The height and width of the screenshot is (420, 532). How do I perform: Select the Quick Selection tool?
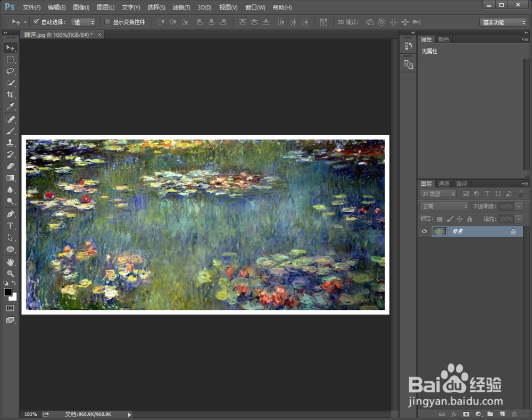pos(10,83)
